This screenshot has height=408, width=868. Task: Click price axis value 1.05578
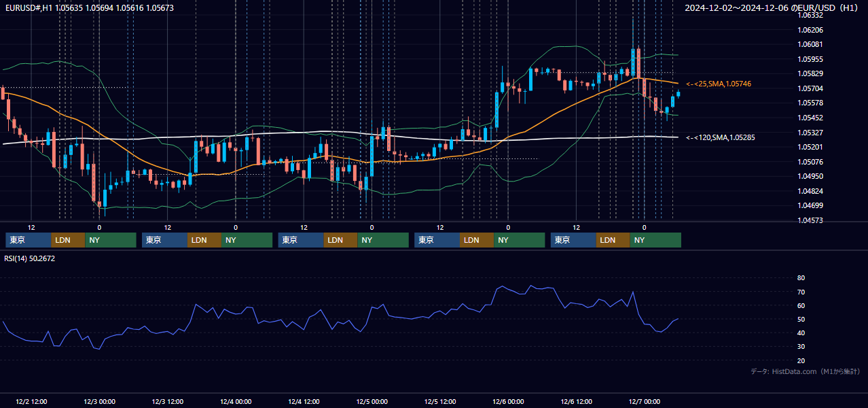tap(810, 103)
